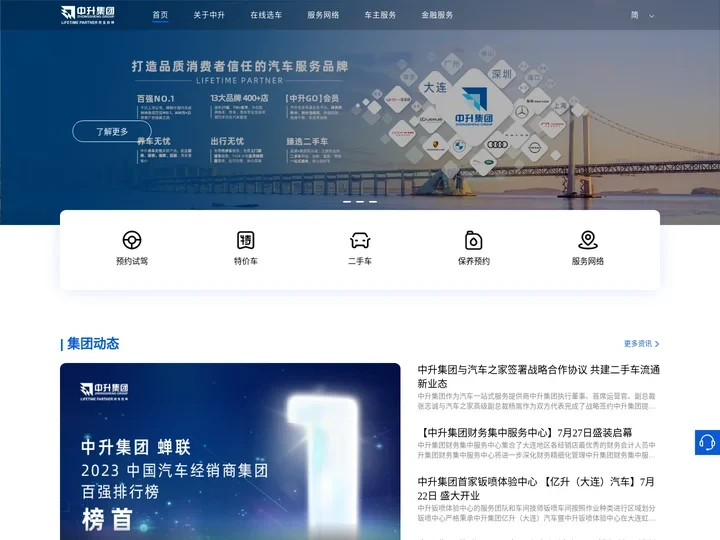Viewport: 720px width, 540px height.
Task: Open news about 汽车之家 strategic agreement
Action: 539,376
